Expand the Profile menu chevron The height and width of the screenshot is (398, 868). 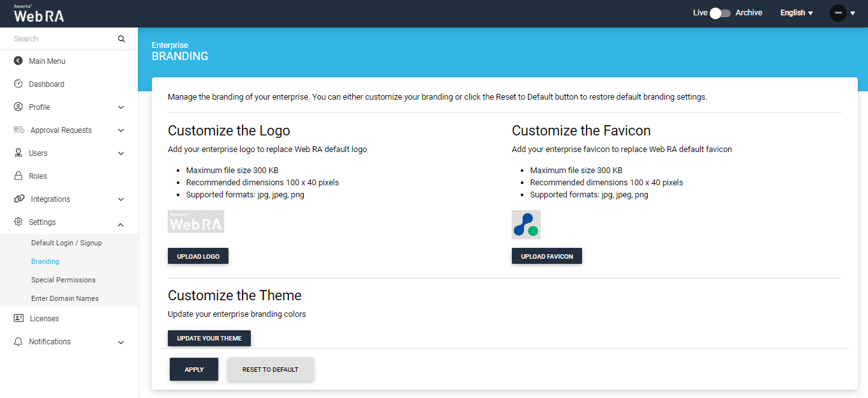pos(121,107)
